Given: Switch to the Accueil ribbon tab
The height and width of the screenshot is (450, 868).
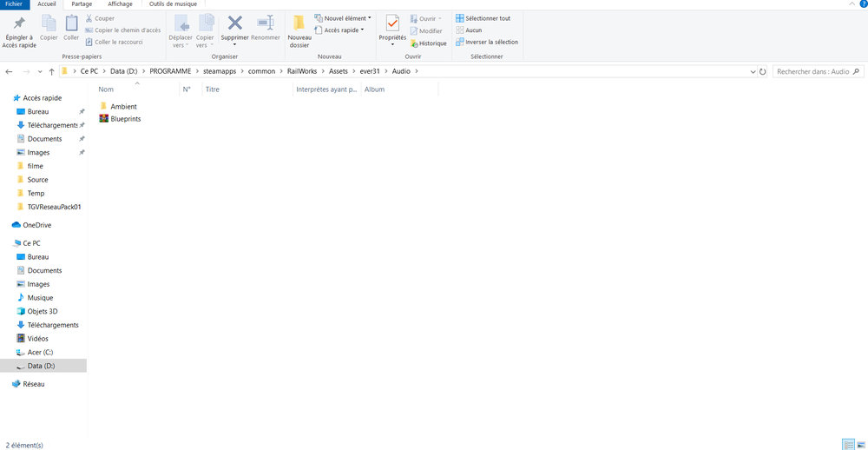Looking at the screenshot, I should point(47,3).
